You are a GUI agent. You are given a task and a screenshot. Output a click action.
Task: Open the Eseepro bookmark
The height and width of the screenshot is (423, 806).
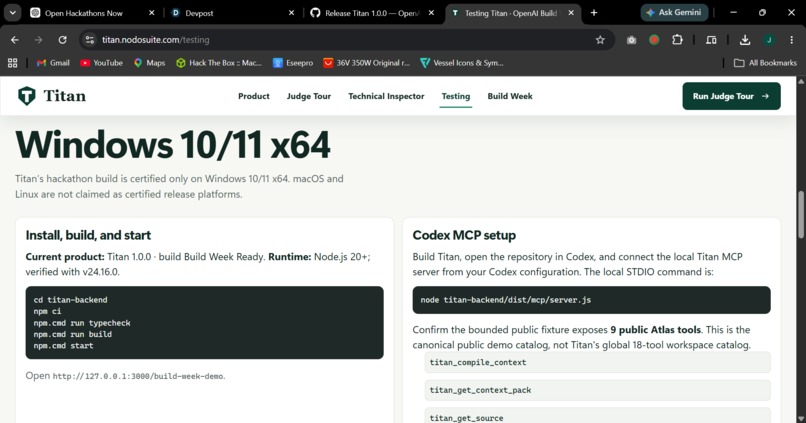tap(292, 63)
